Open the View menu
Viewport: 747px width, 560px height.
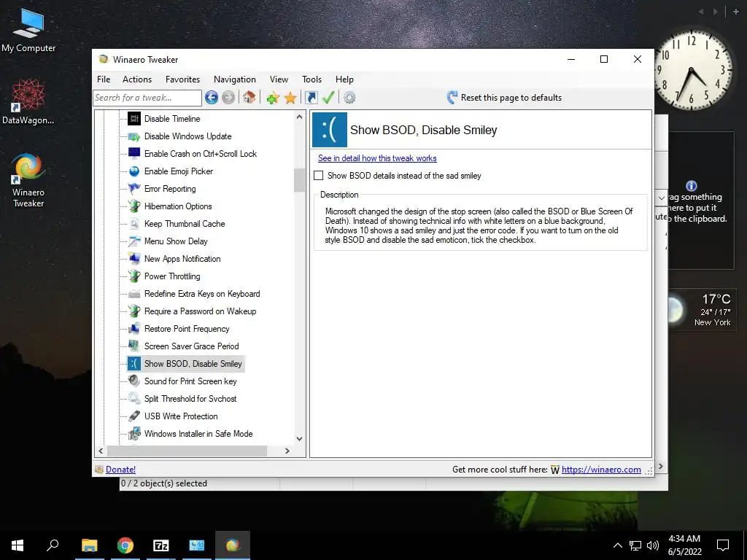279,79
